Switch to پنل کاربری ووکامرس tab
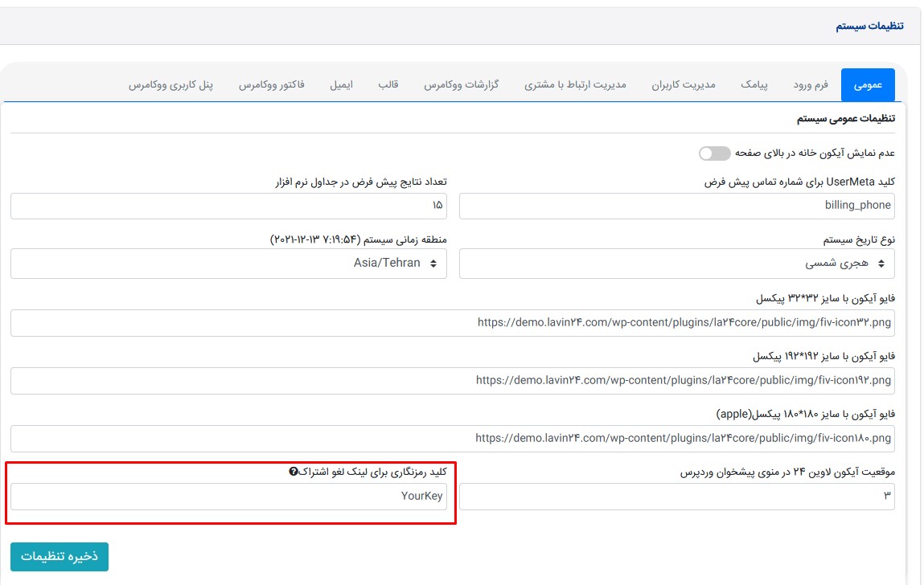 coord(170,84)
